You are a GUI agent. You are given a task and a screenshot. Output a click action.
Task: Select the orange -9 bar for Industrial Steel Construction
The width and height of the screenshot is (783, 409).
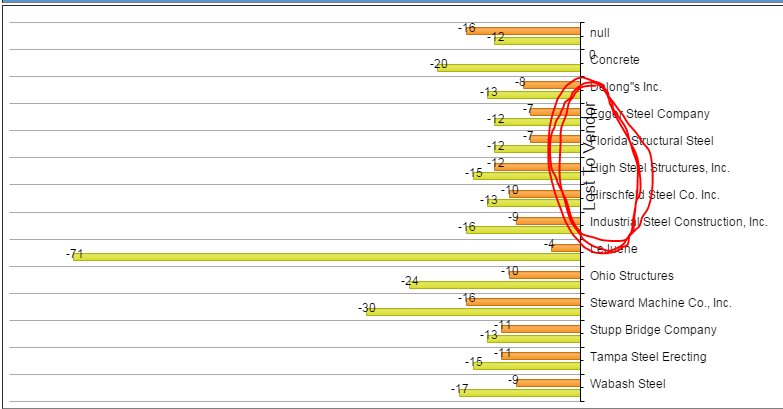coord(548,221)
